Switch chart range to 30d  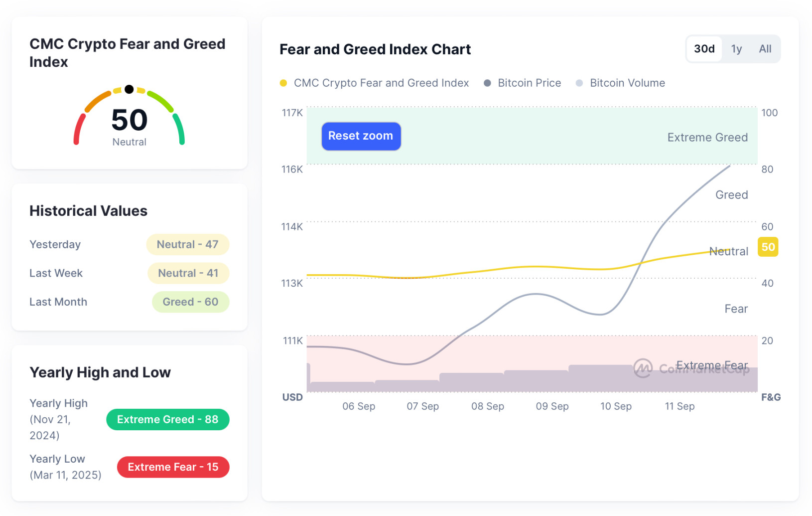pos(704,49)
